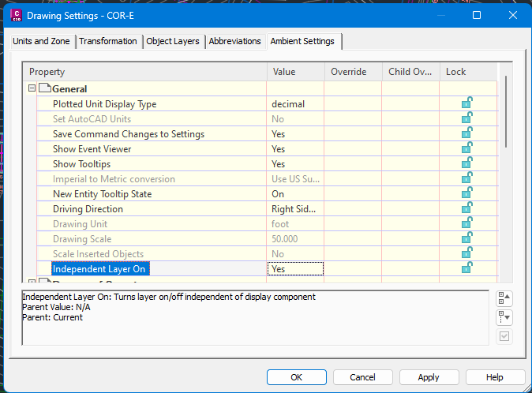Select the Plotted Unit Display Type value
This screenshot has height=393, width=532.
click(x=296, y=103)
